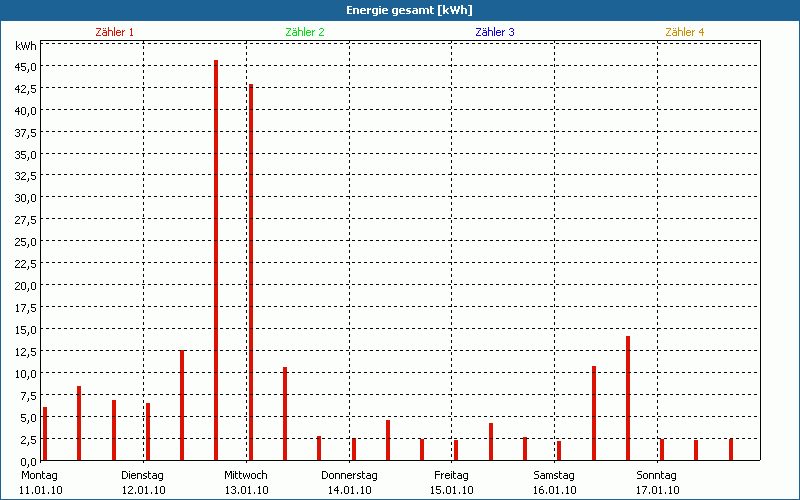Click the Donnerstag bar reaching about 4,5 kWh
The width and height of the screenshot is (800, 500).
coord(388,440)
